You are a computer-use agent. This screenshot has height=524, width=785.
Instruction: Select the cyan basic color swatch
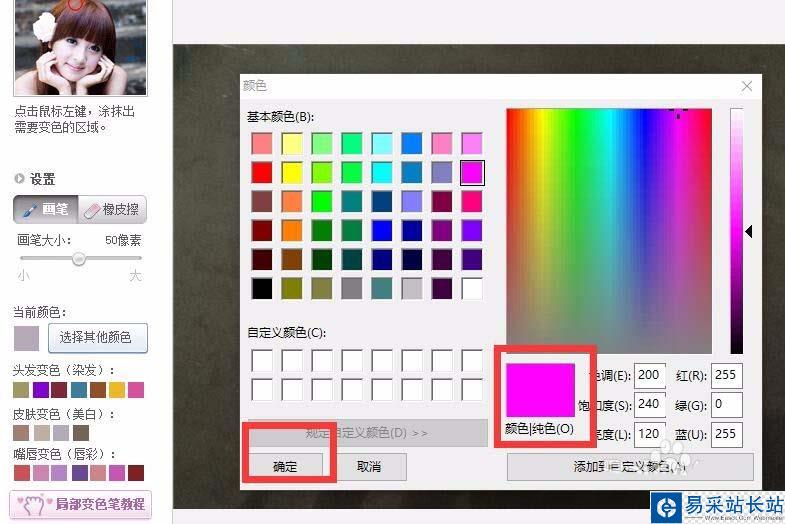(382, 173)
